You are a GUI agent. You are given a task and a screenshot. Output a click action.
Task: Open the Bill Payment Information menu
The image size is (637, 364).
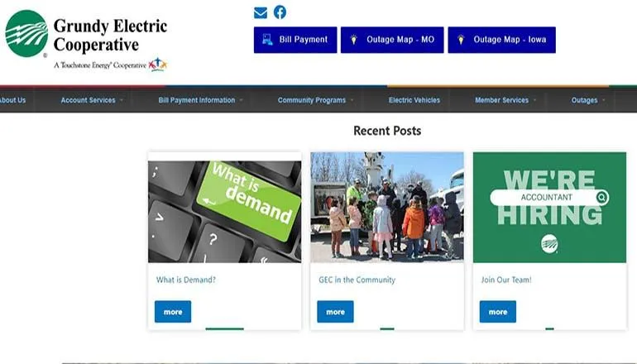[x=197, y=100]
